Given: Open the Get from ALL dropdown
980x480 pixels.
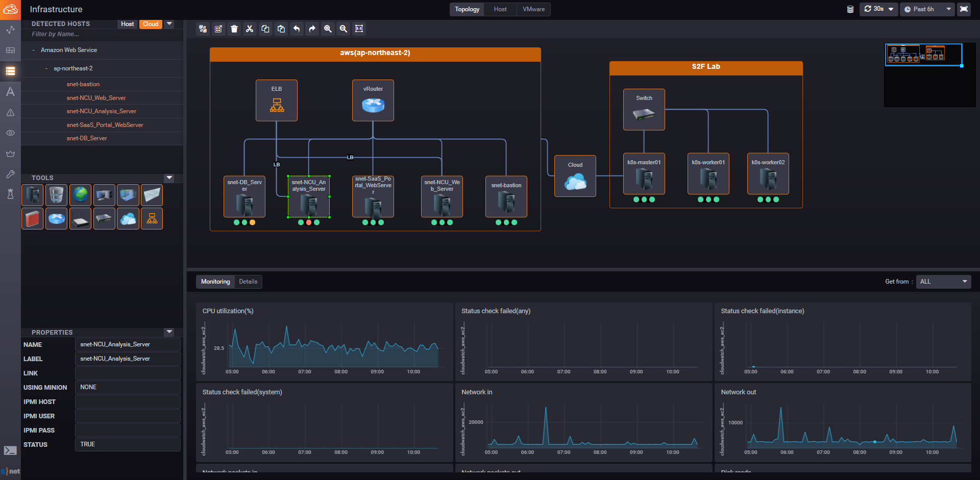Looking at the screenshot, I should pyautogui.click(x=943, y=282).
